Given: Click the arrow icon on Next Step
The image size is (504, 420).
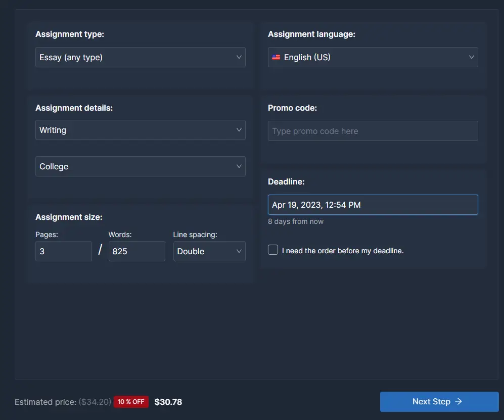Looking at the screenshot, I should tap(459, 401).
